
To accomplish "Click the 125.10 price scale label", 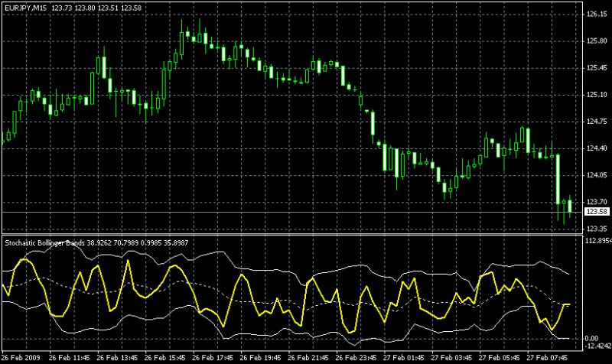I will coord(597,95).
